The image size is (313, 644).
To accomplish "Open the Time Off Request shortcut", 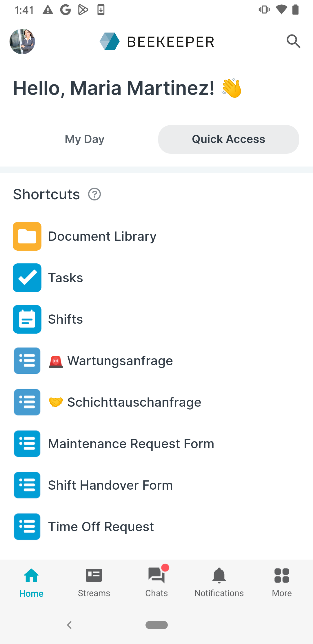I will [101, 527].
